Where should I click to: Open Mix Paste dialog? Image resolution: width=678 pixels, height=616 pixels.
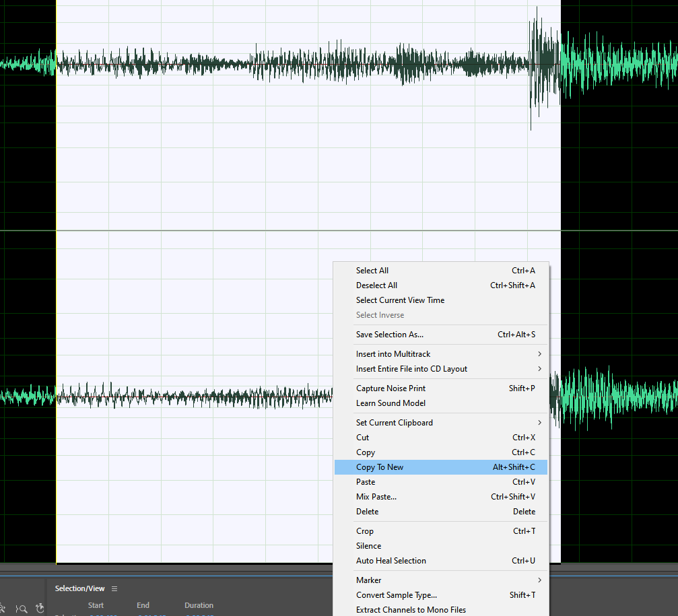(376, 497)
